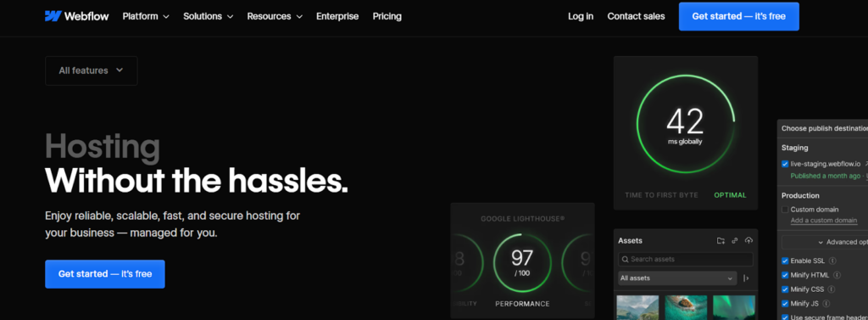The width and height of the screenshot is (868, 320).
Task: Click the magnifier icon in Search assets field
Action: click(x=625, y=259)
